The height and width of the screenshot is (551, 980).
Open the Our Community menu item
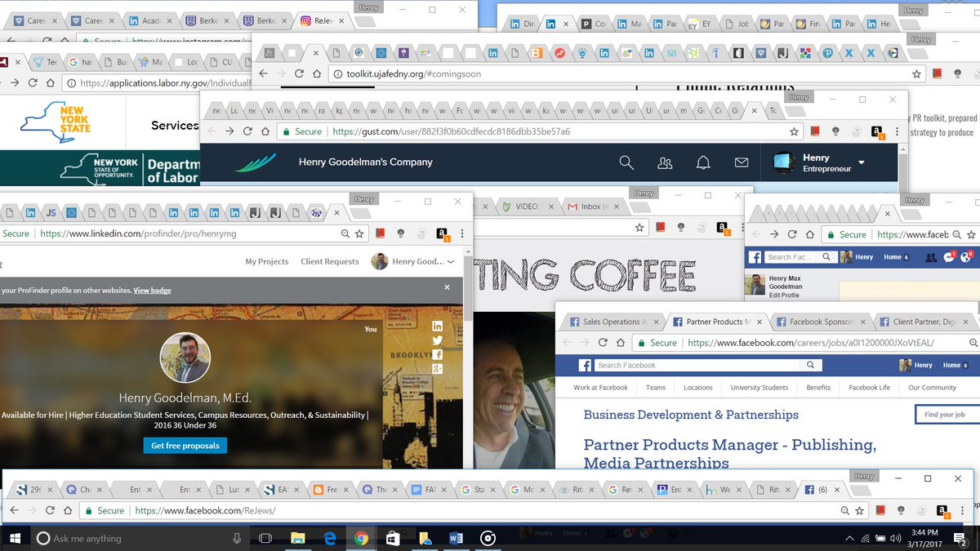[932, 388]
